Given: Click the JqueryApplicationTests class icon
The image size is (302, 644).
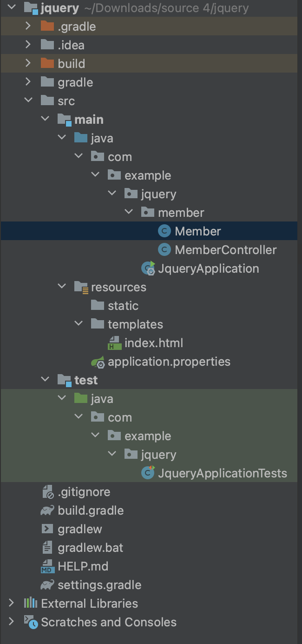Looking at the screenshot, I should 148,473.
